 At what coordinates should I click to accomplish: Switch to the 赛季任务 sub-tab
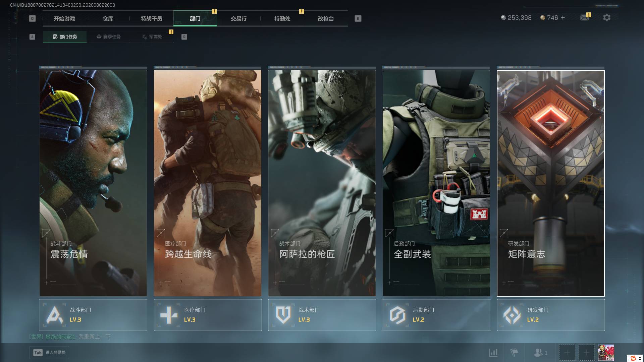[108, 37]
